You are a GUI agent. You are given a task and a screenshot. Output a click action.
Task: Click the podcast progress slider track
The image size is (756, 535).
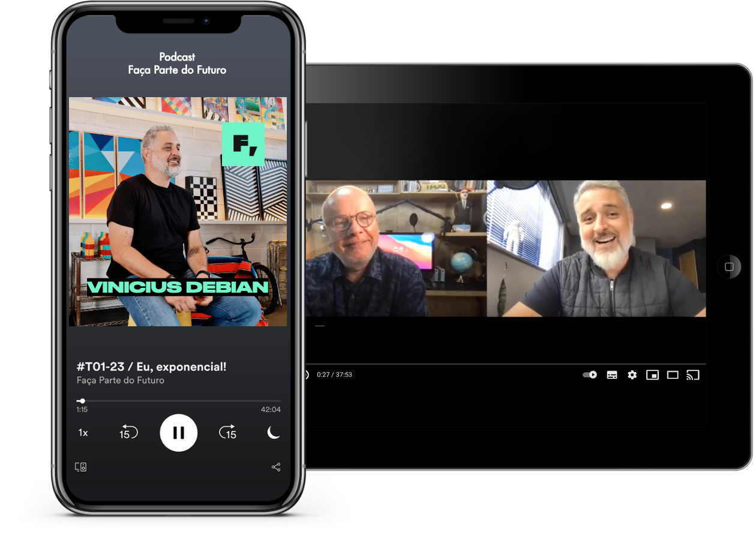(180, 401)
